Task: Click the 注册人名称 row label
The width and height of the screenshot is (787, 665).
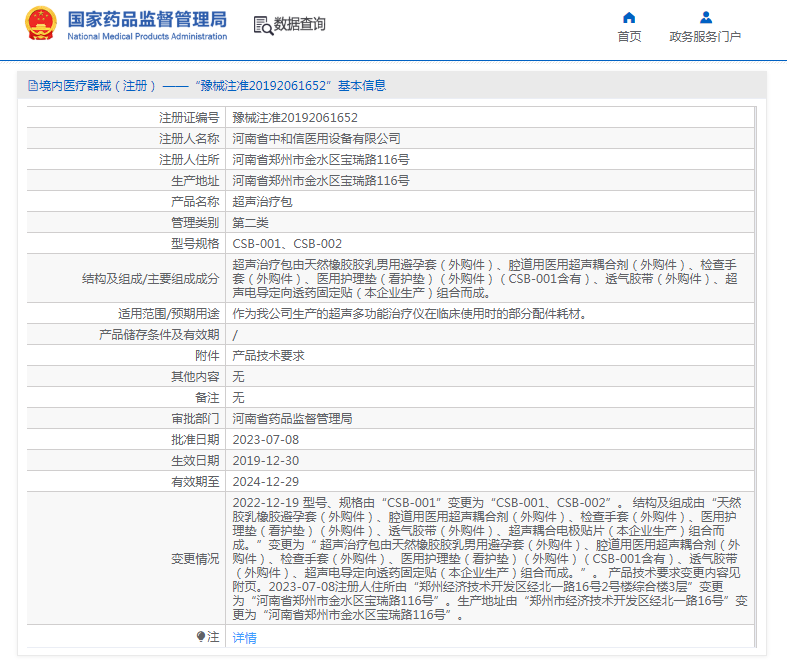Action: click(189, 139)
